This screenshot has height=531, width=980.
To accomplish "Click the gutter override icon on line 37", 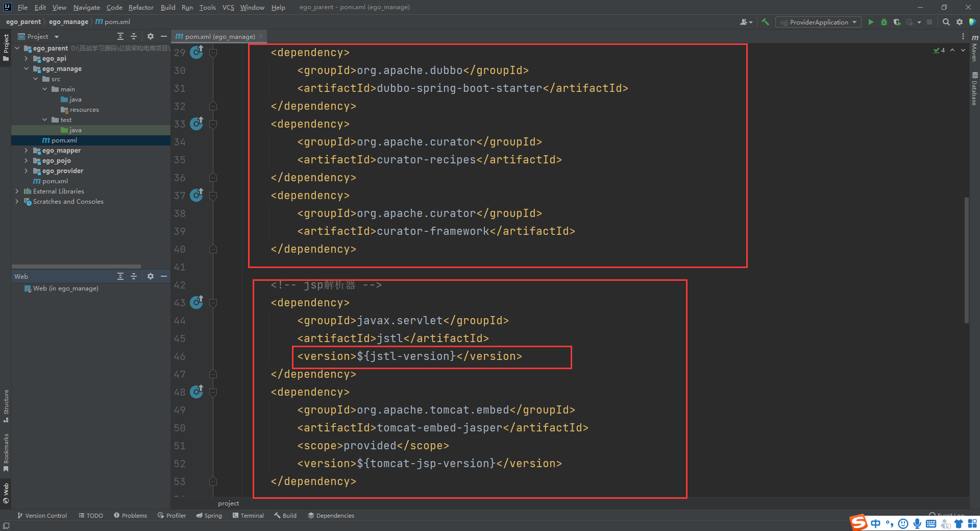I will coord(197,195).
